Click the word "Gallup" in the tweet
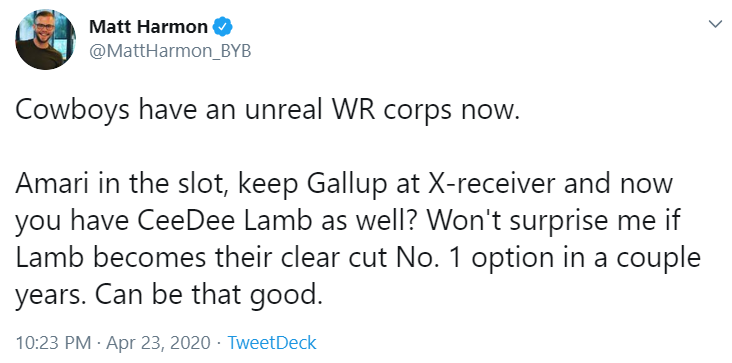Image resolution: width=732 pixels, height=363 pixels. click(347, 185)
